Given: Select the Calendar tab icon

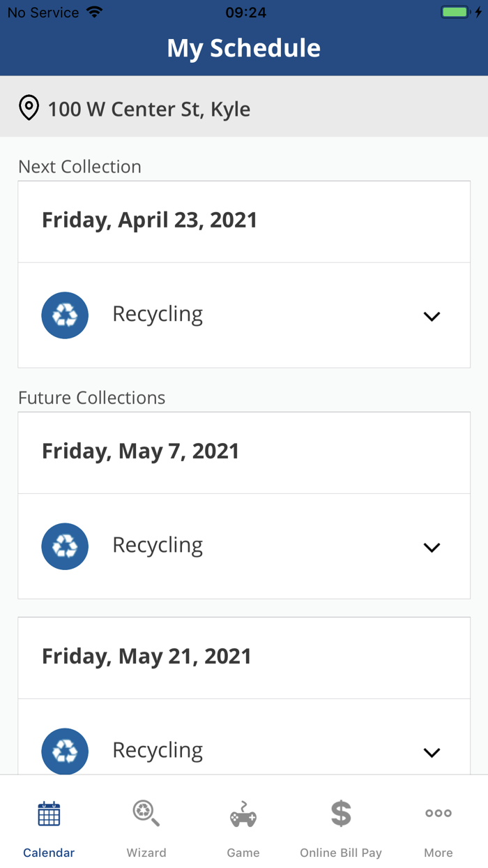Looking at the screenshot, I should (x=48, y=814).
